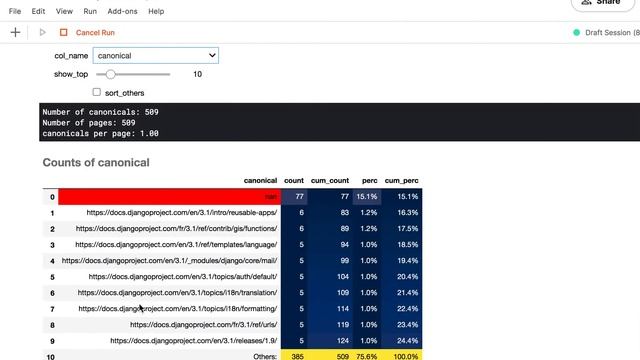
Task: Click the i18n/translation URL in row 6
Action: [x=177, y=293]
